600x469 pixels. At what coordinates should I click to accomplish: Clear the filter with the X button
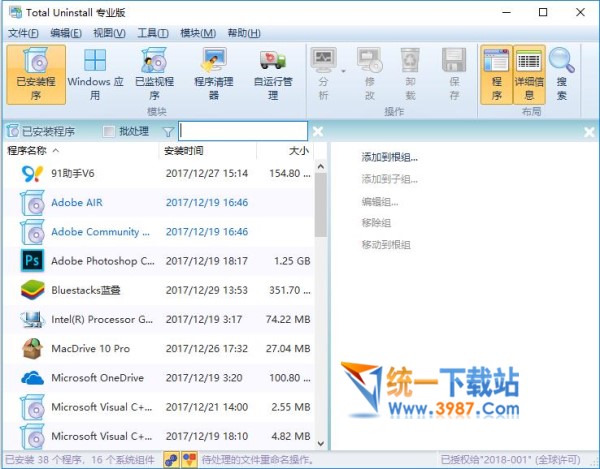coord(318,132)
